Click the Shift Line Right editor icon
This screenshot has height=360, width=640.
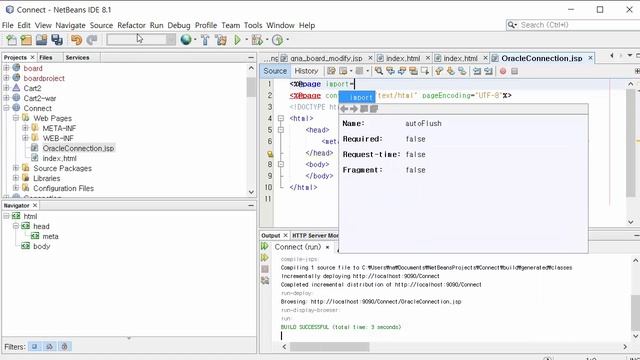[x=488, y=71]
